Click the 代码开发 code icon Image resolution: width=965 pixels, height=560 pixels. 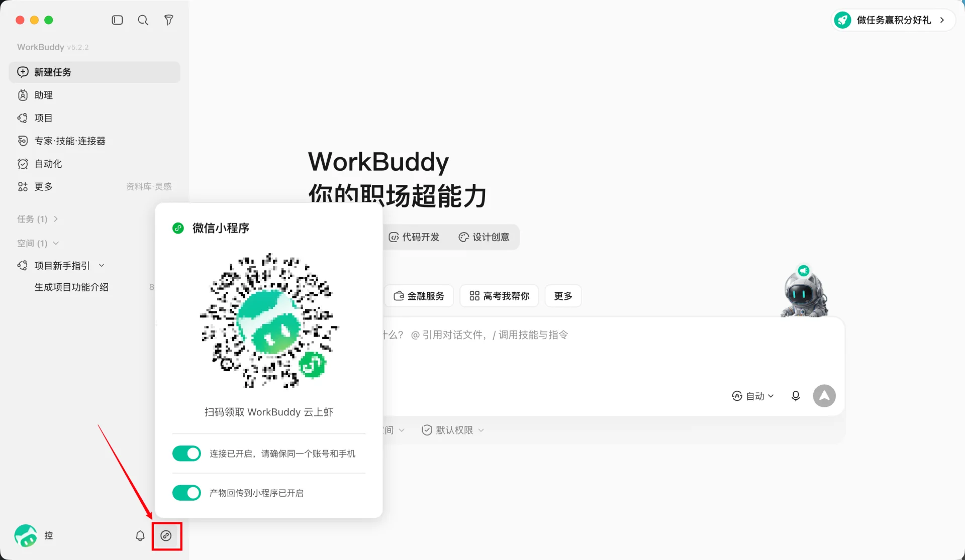[x=394, y=237]
